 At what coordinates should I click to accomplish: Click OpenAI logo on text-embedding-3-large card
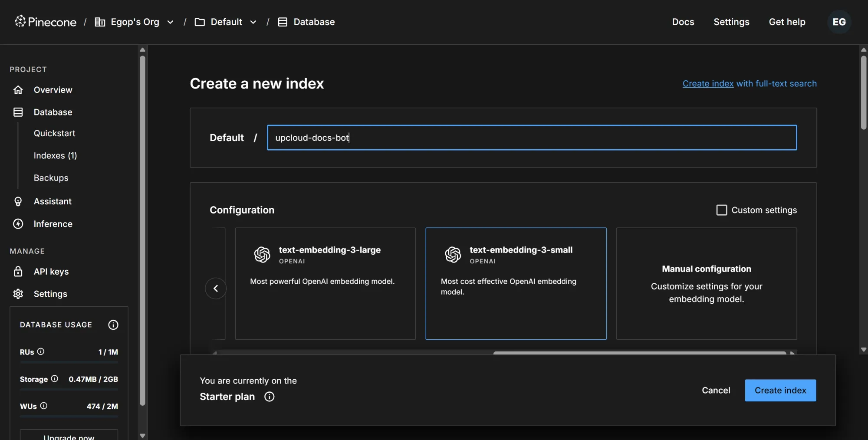pos(262,255)
